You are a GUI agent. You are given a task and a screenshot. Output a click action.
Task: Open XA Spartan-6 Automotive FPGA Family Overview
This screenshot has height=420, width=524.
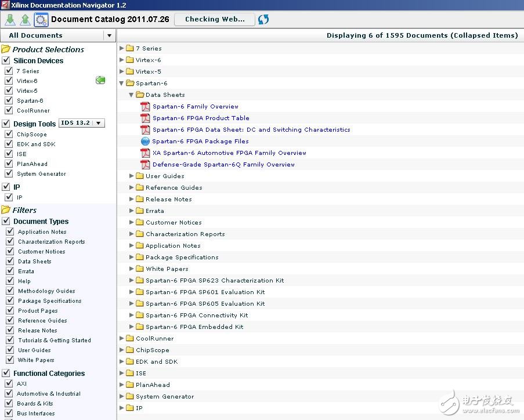click(229, 153)
